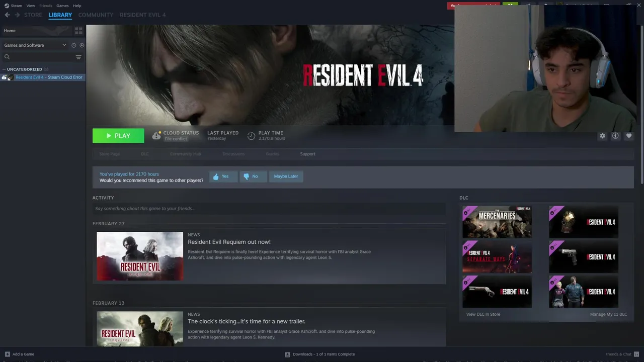Open the Friends menu
The height and width of the screenshot is (362, 644).
[x=46, y=6]
